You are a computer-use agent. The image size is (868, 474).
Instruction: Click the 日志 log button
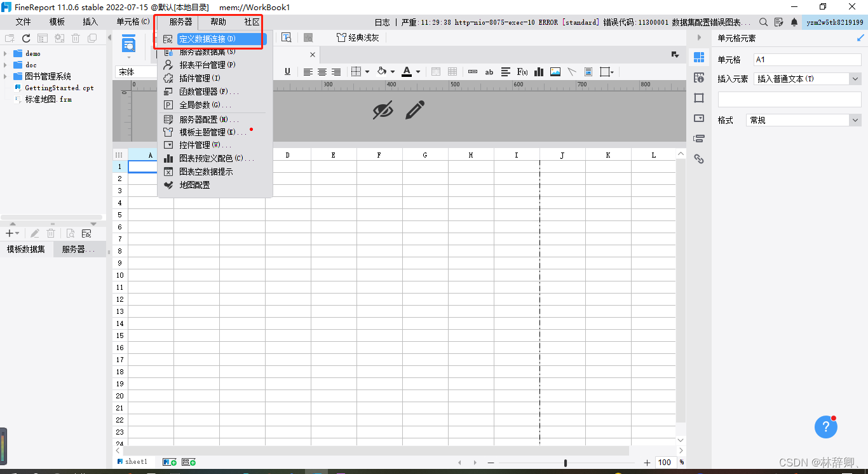[x=382, y=22]
